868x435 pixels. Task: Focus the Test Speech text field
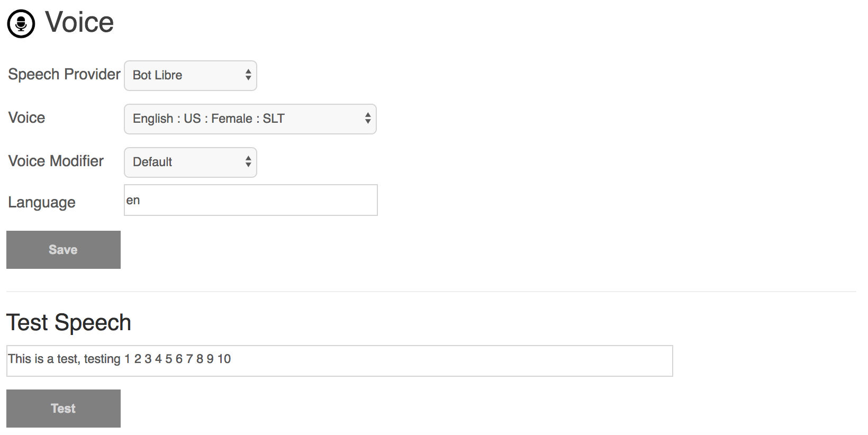point(340,361)
